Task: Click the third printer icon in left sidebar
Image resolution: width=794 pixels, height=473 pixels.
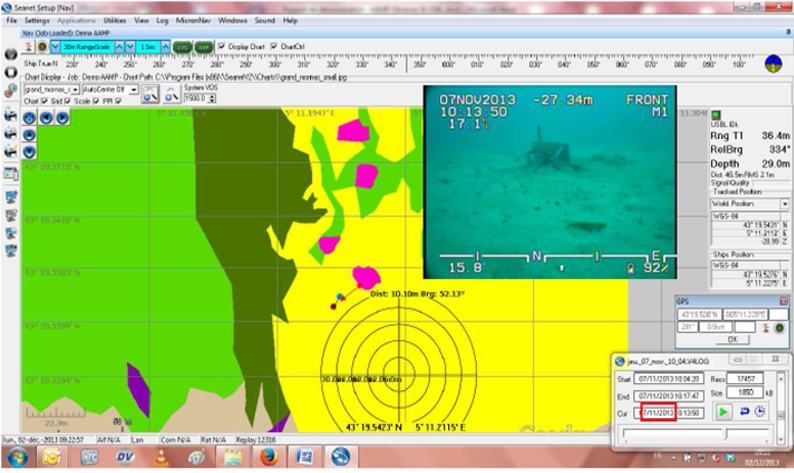Action: [11, 151]
